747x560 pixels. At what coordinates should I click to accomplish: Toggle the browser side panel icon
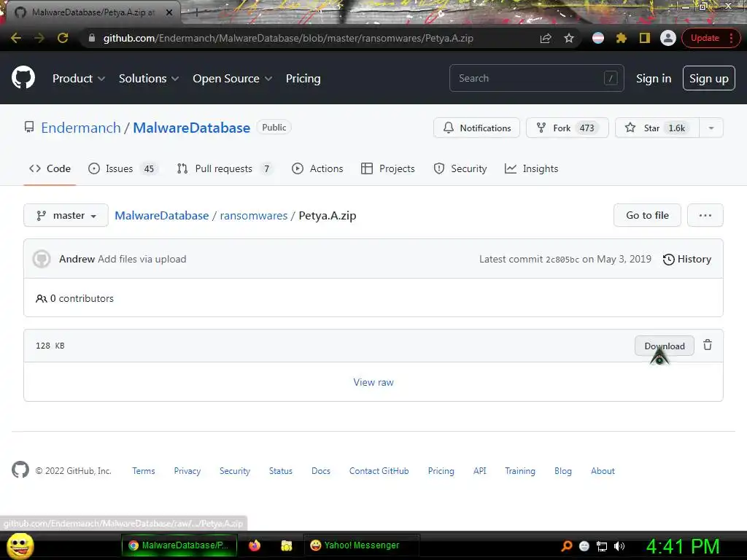(x=645, y=38)
